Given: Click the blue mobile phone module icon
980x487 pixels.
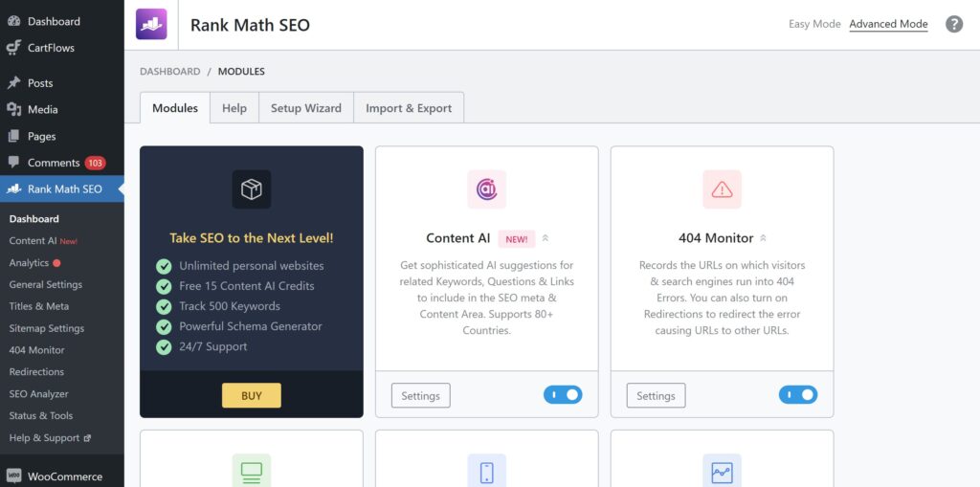Looking at the screenshot, I should [487, 472].
